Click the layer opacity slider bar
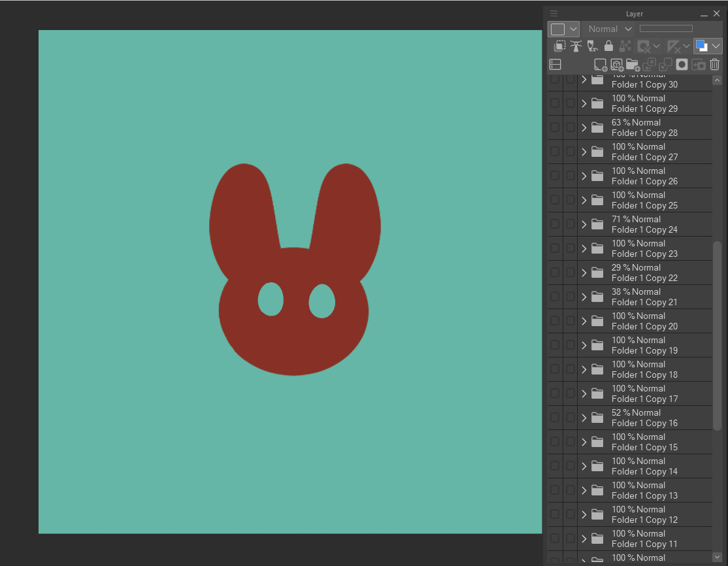728x566 pixels. 666,28
